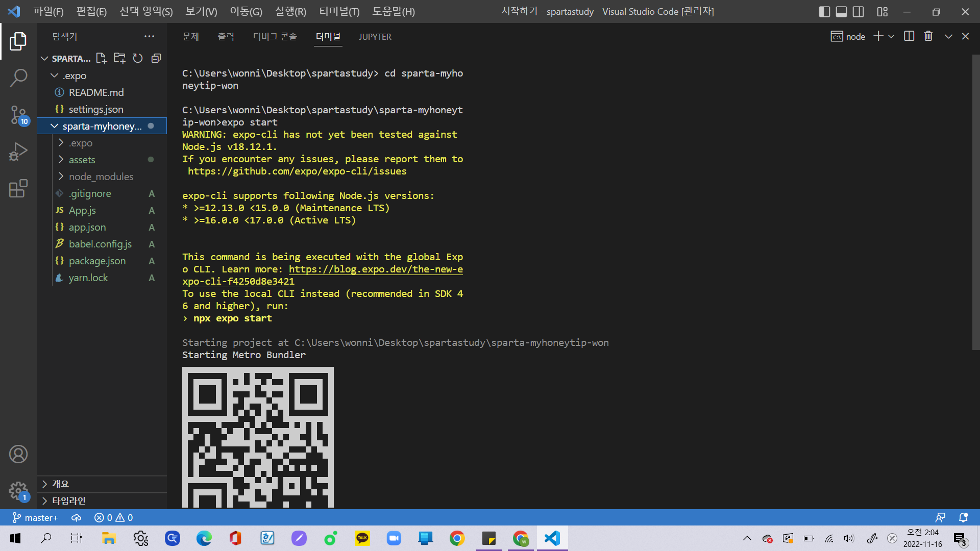Open Windows Start menu
Screen dimensions: 980x551
click(15, 538)
